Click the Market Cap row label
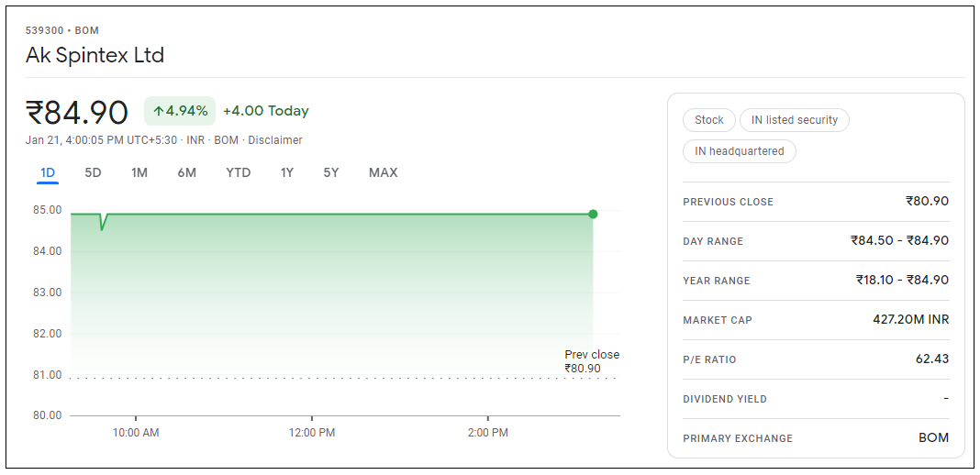 pyautogui.click(x=718, y=320)
